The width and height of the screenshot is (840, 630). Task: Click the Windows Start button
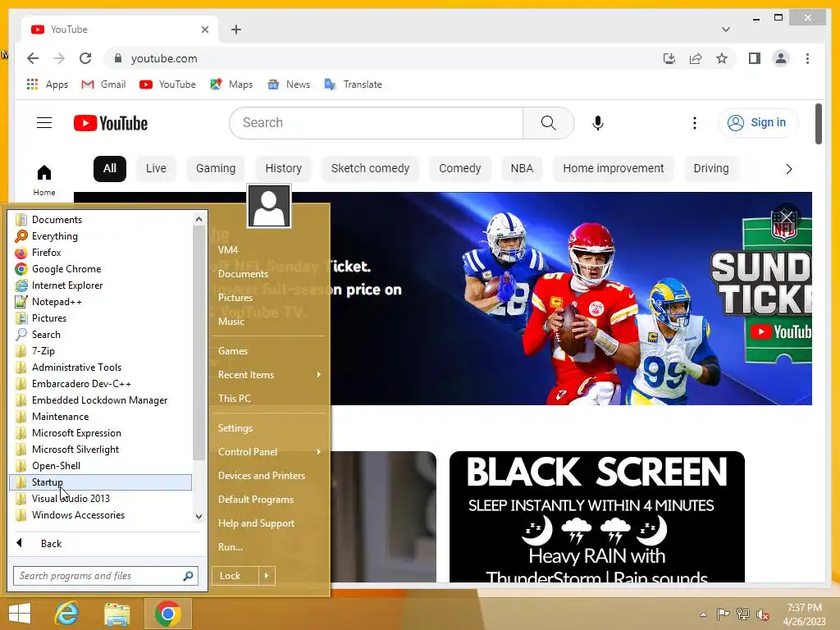(20, 614)
